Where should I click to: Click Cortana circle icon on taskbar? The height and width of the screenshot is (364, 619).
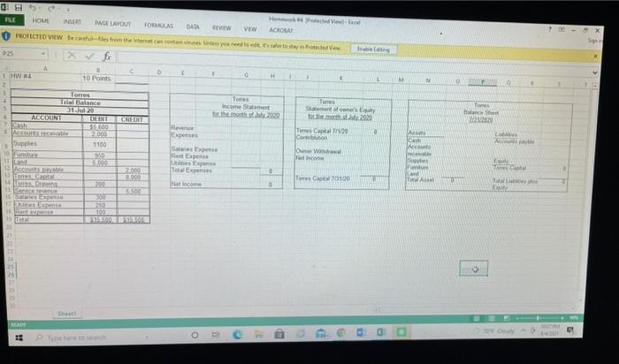(x=195, y=335)
